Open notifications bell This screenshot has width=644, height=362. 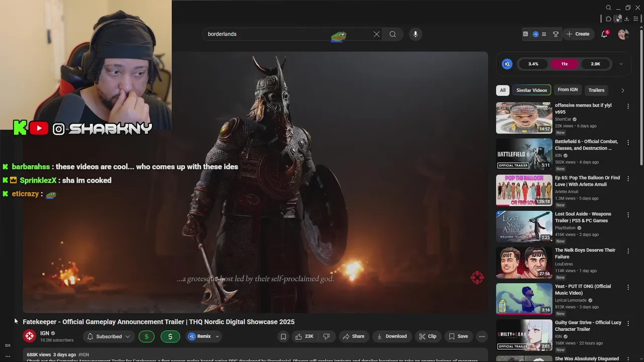604,34
